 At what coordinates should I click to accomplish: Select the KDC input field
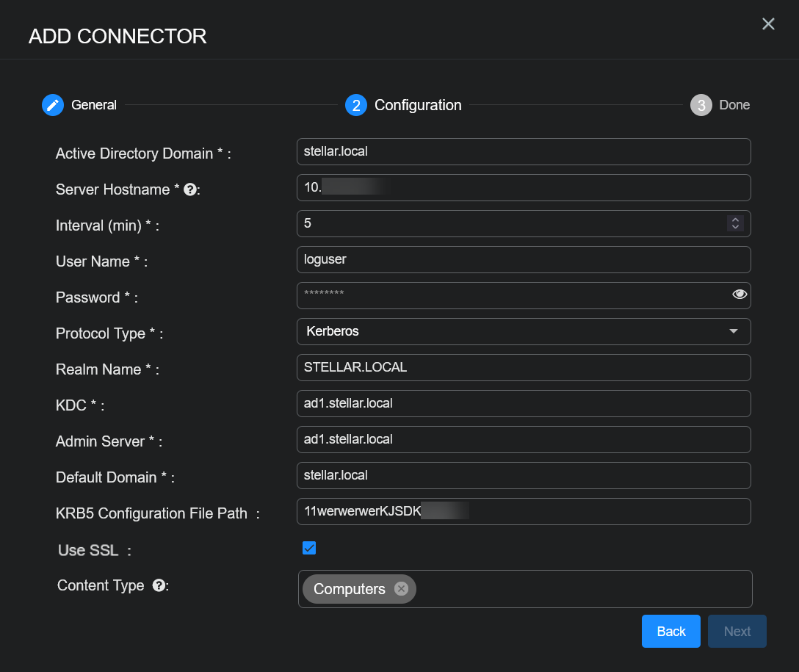click(x=524, y=403)
